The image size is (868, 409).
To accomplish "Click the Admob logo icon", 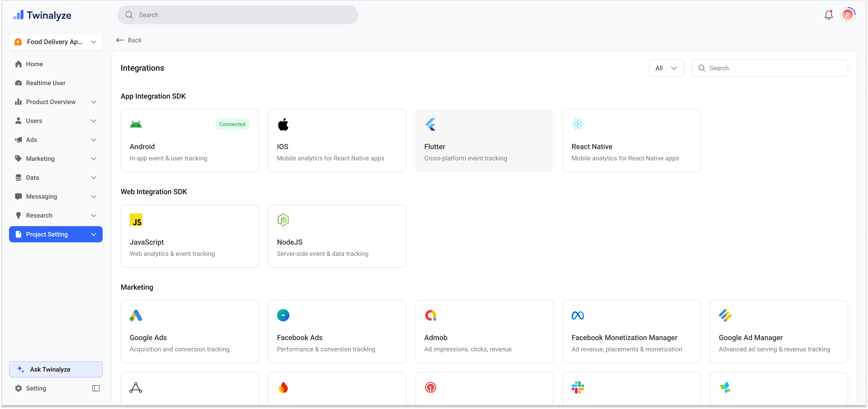I will tap(431, 315).
